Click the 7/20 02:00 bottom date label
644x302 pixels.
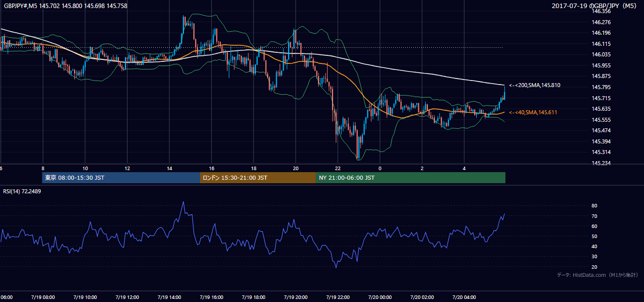point(422,297)
